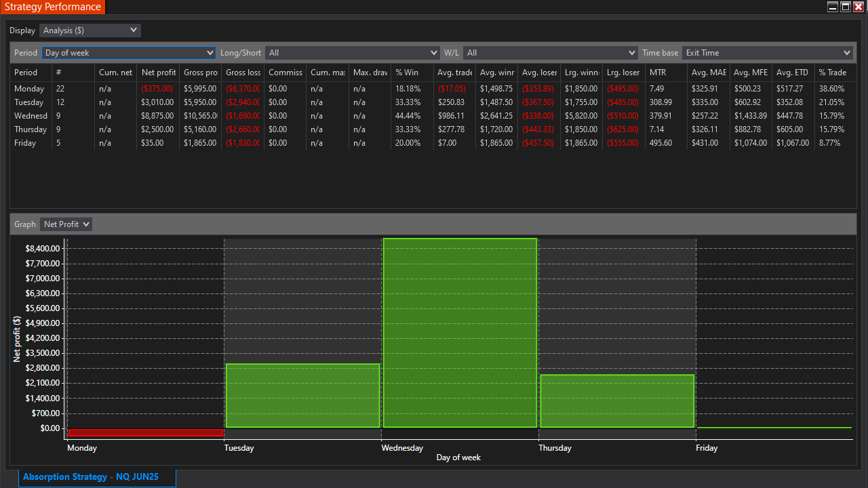
Task: Click the % Trade column header
Action: tap(835, 73)
